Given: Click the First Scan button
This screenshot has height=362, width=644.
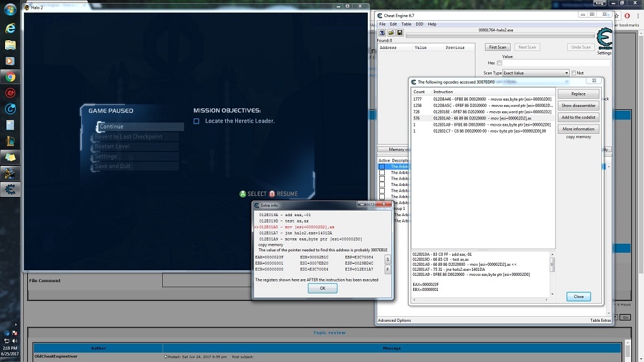Looking at the screenshot, I should click(497, 47).
